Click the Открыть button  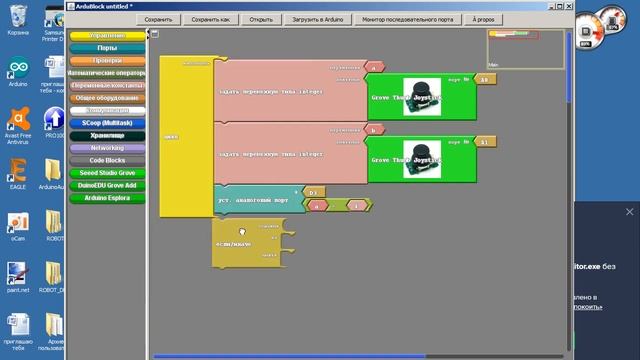pos(261,19)
